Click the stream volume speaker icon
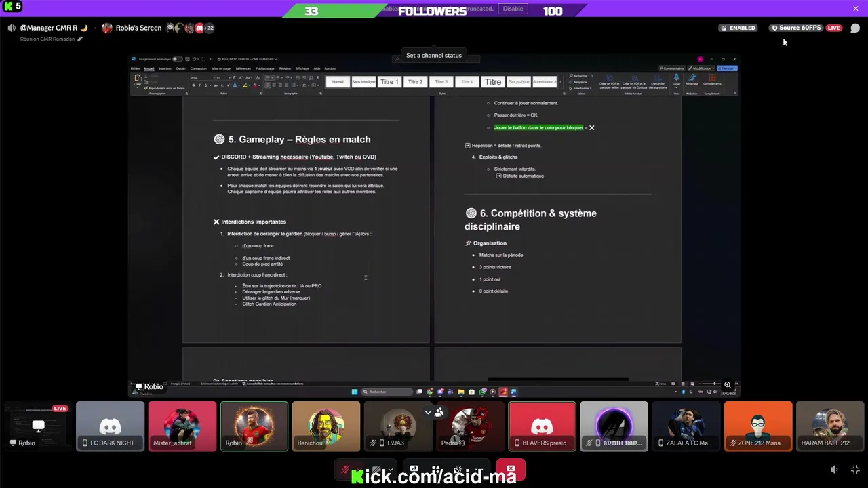Screen dimensions: 868x488 pyautogui.click(x=834, y=469)
